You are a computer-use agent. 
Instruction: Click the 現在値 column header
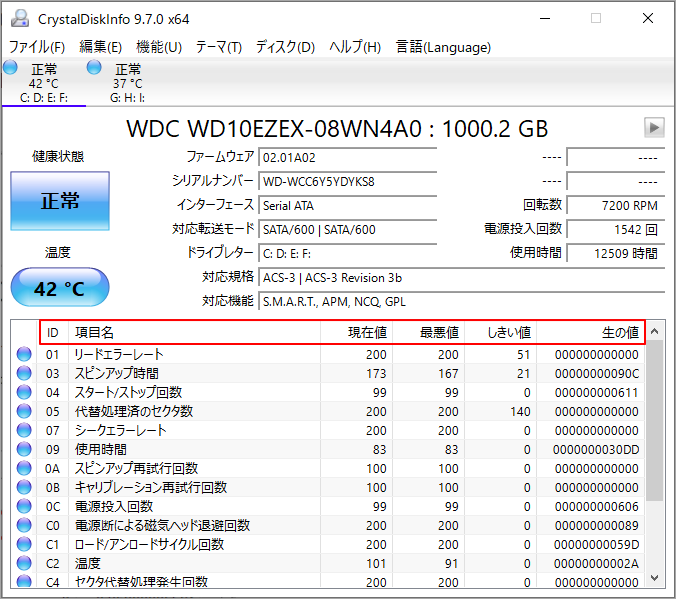tap(356, 332)
